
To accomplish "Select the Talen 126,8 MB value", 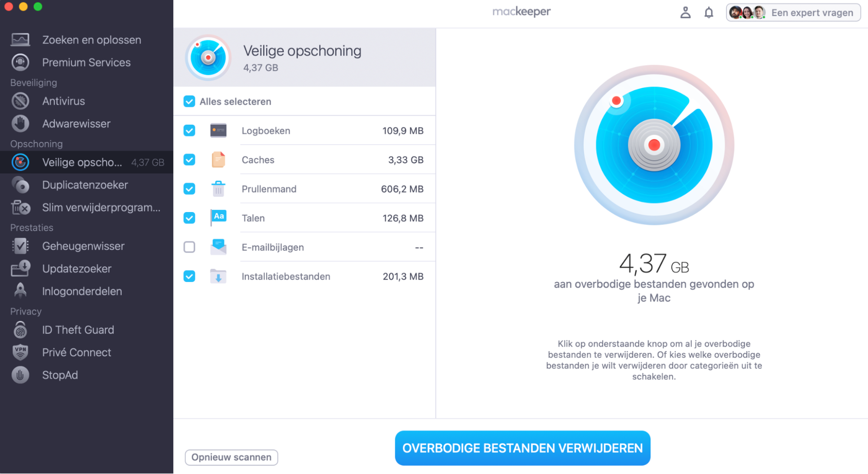I will (x=403, y=218).
